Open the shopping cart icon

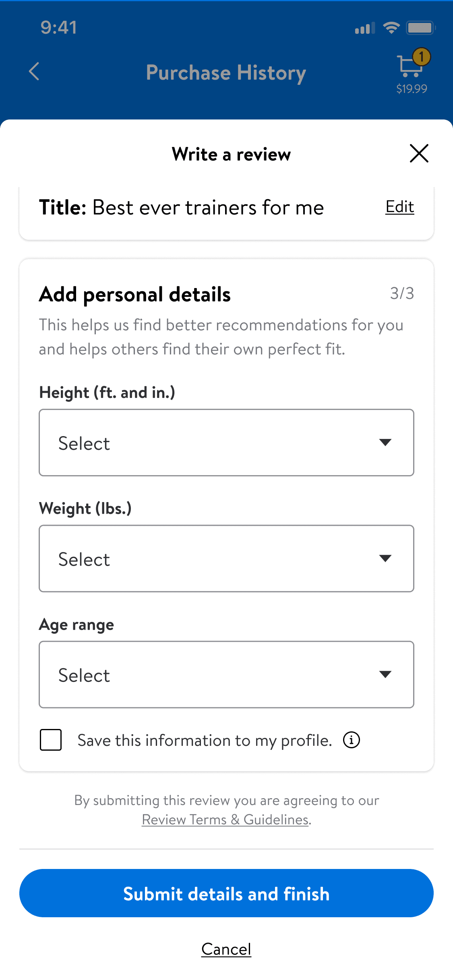tap(410, 67)
